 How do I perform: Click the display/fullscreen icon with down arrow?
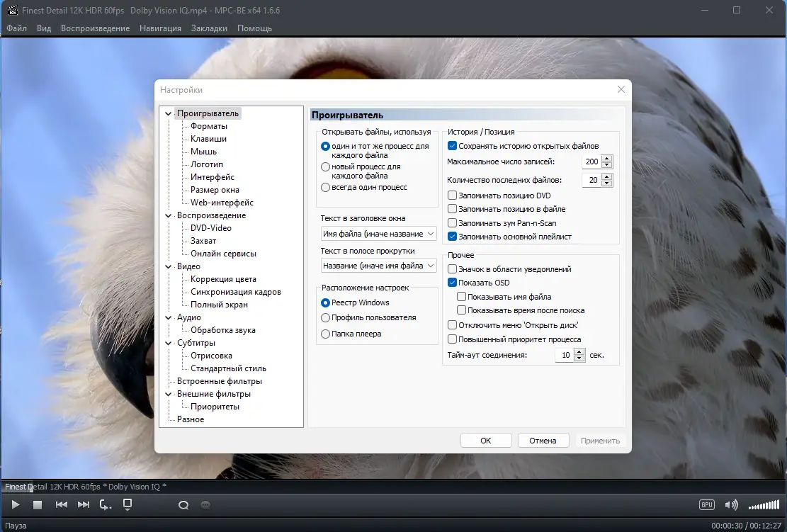pyautogui.click(x=128, y=504)
